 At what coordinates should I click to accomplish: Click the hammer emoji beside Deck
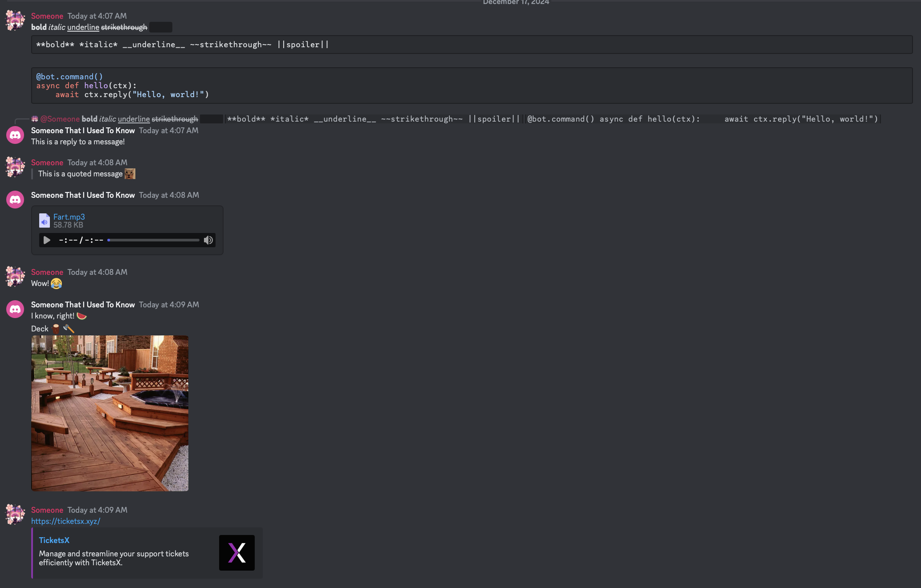point(69,329)
